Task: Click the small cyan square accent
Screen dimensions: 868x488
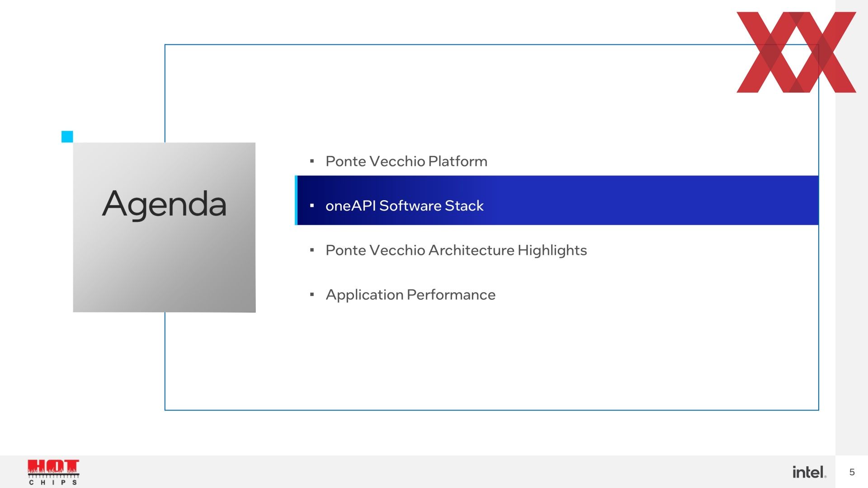Action: click(x=67, y=136)
